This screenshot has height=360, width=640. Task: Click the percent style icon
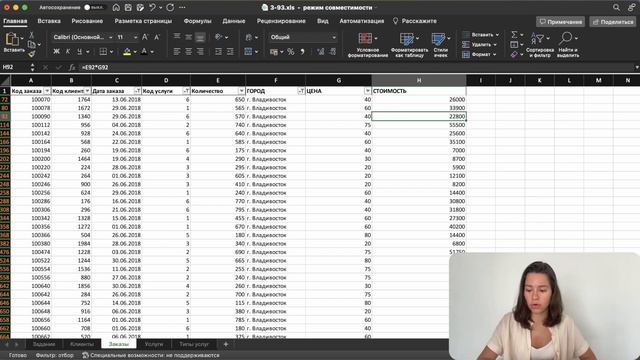point(291,52)
